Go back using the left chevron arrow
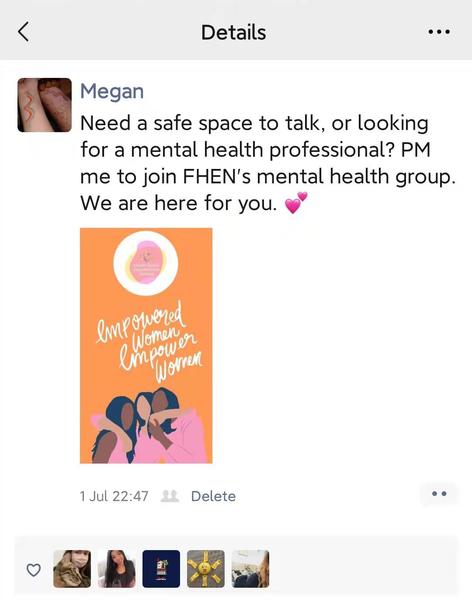472x600 pixels. 24,31
